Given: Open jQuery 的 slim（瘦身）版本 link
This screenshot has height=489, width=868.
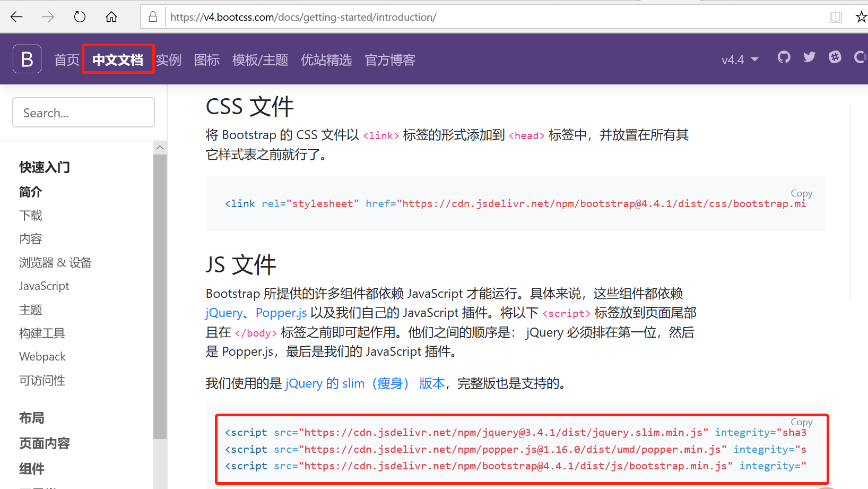Looking at the screenshot, I should coord(365,383).
